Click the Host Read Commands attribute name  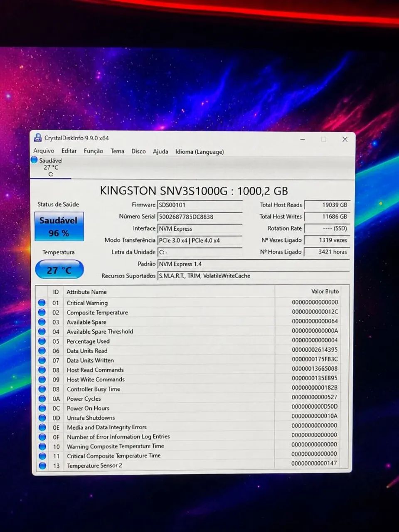click(x=95, y=369)
